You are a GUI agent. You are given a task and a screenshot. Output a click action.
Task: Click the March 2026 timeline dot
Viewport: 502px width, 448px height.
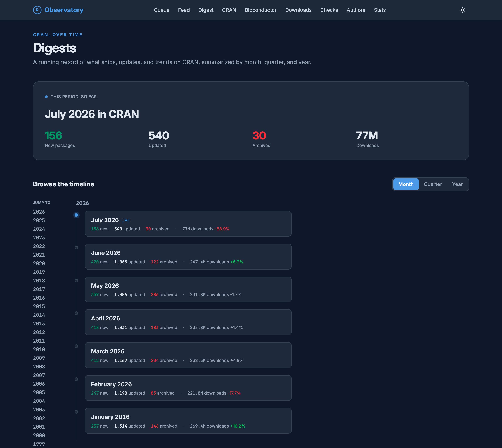tap(76, 346)
